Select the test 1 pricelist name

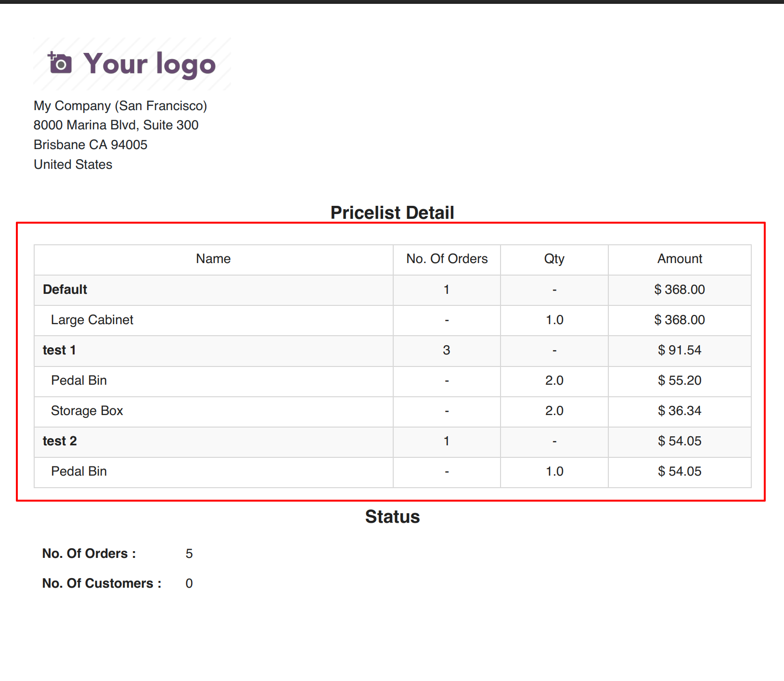59,350
